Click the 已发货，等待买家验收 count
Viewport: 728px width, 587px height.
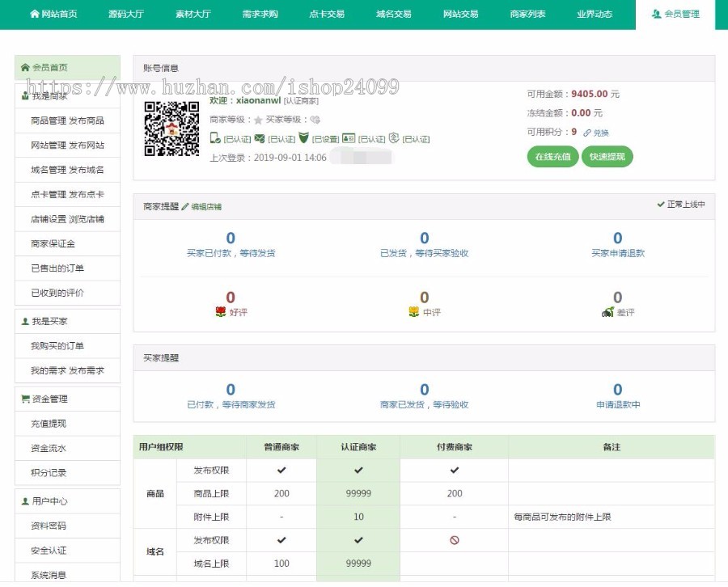tap(425, 238)
